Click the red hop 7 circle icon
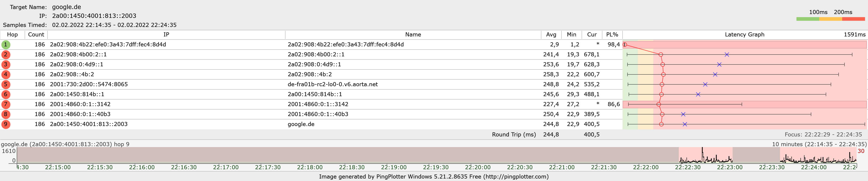 pyautogui.click(x=6, y=104)
